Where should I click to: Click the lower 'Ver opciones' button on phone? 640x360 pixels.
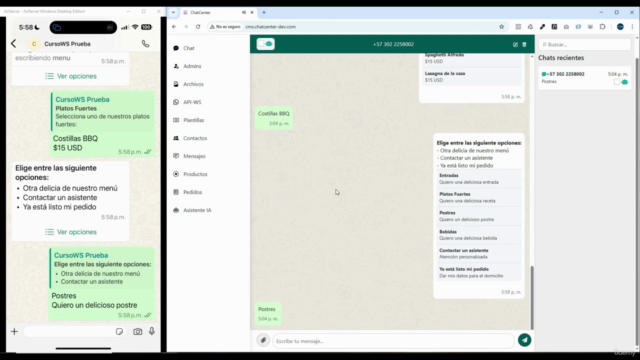(71, 232)
